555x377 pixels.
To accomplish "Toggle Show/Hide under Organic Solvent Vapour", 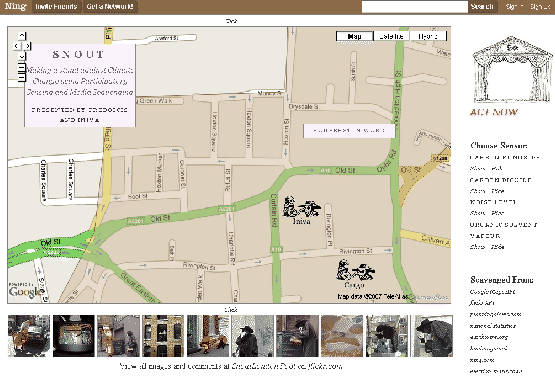I will click(487, 247).
